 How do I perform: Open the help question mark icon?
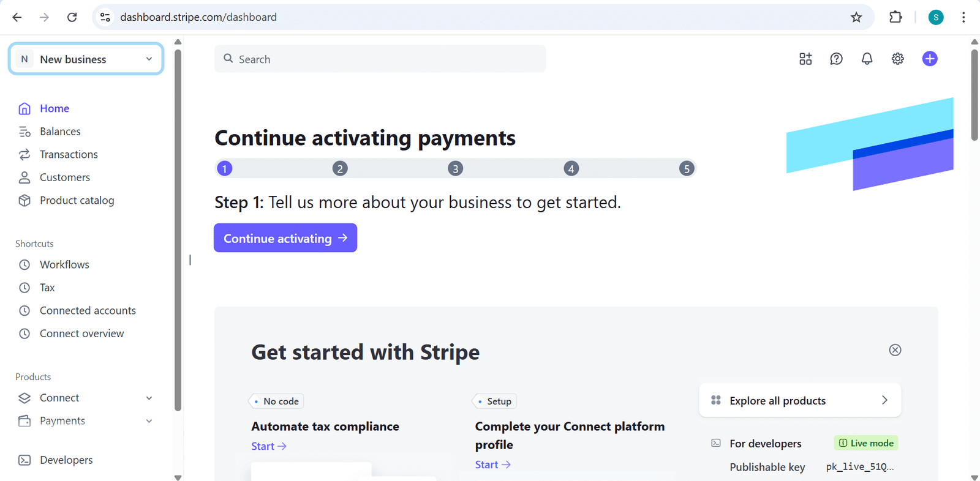point(836,59)
